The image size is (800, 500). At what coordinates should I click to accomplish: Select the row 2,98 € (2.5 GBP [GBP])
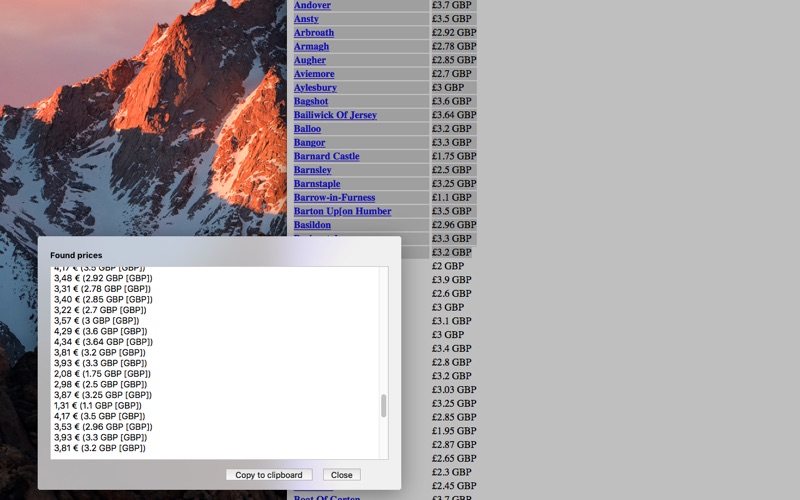(100, 384)
